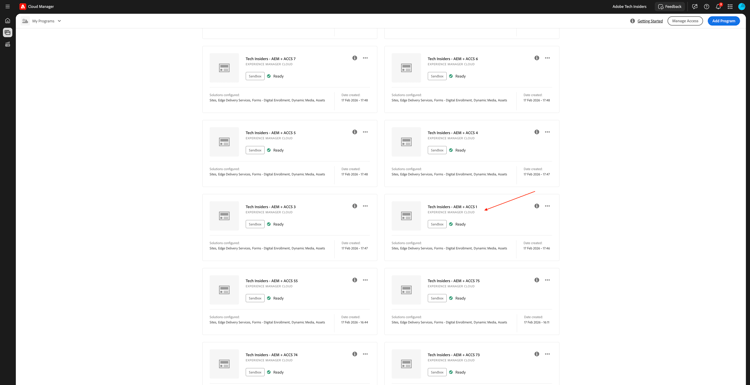Viewport: 750px width, 385px height.
Task: Open more options for AEM + ACCS 4
Action: (547, 132)
